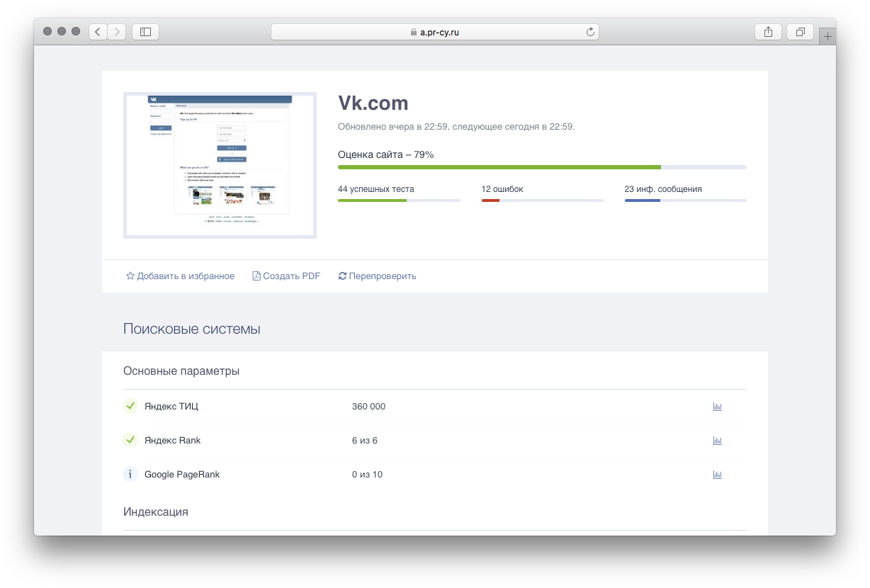Minimize the Safari window
870x588 pixels.
pos(62,31)
